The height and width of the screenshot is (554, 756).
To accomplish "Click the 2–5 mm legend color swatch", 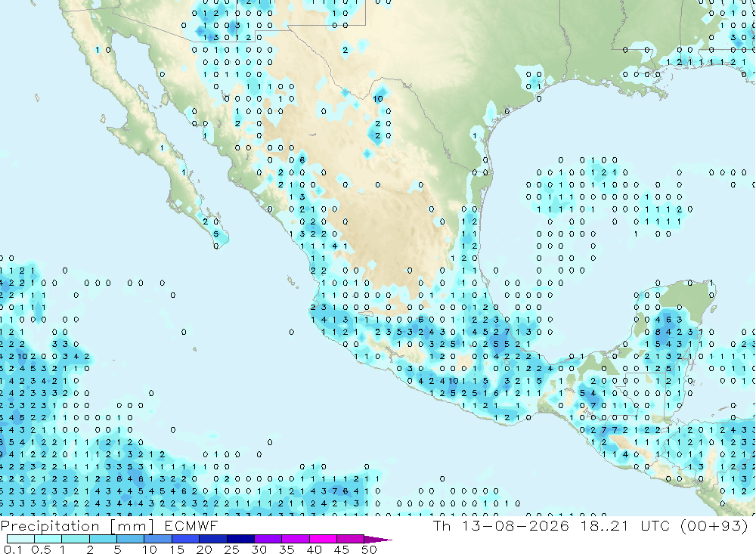I will tap(103, 539).
